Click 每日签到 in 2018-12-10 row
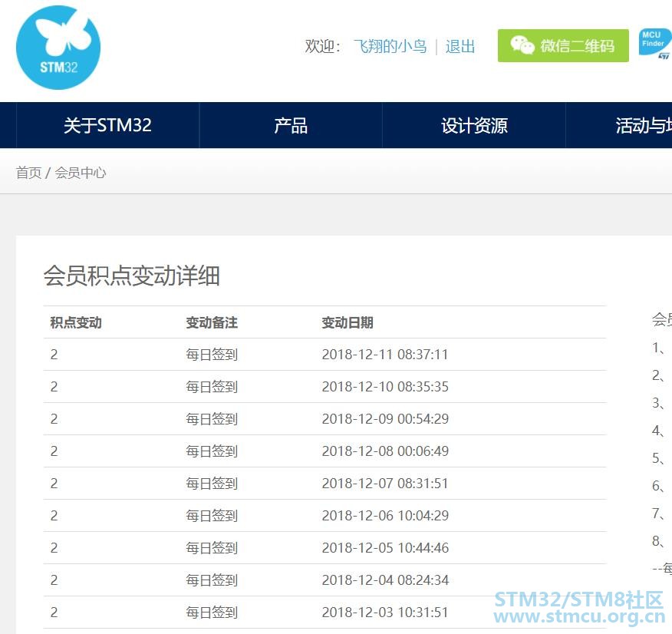 tap(212, 387)
